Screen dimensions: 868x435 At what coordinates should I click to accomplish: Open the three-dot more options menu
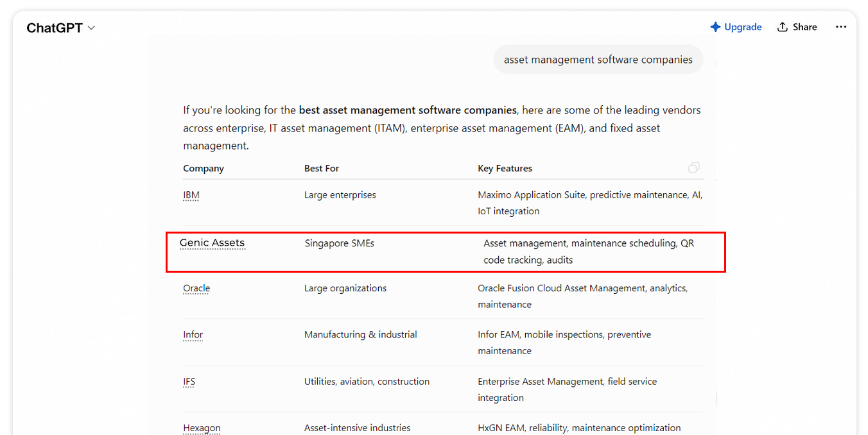841,27
